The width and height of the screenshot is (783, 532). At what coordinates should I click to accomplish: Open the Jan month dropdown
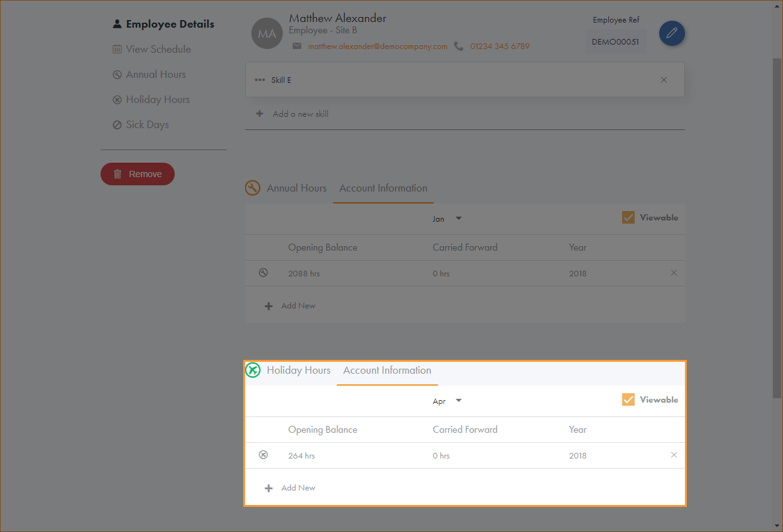tap(447, 219)
